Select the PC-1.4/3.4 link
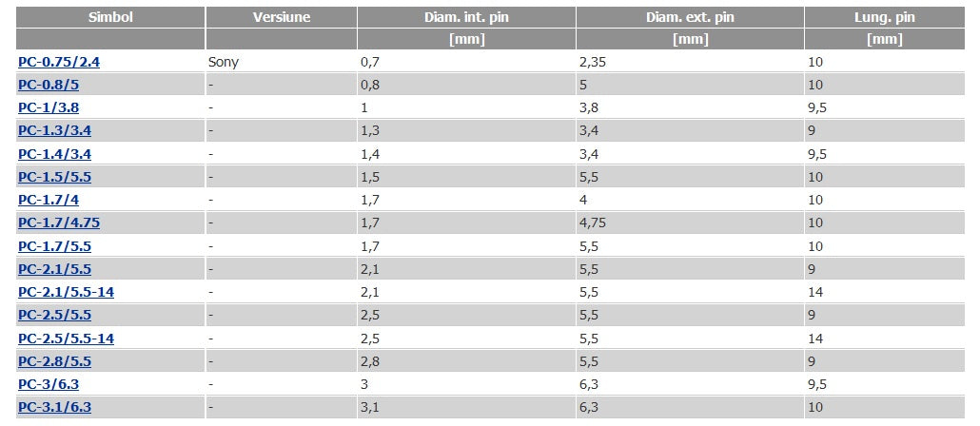Screen dimensions: 980x426 click(x=54, y=154)
